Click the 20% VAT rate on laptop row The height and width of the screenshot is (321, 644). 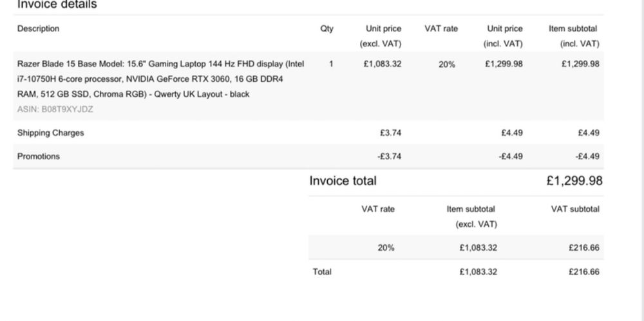click(446, 64)
